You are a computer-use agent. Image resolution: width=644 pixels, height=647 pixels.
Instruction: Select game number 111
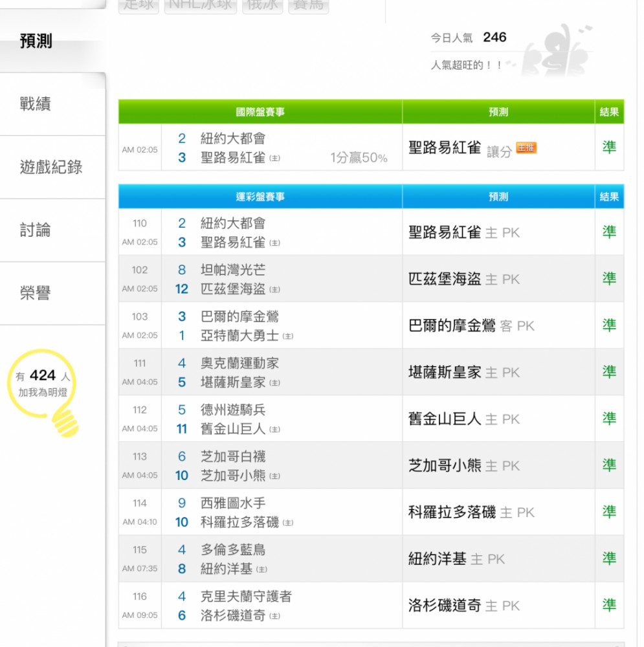pos(140,363)
